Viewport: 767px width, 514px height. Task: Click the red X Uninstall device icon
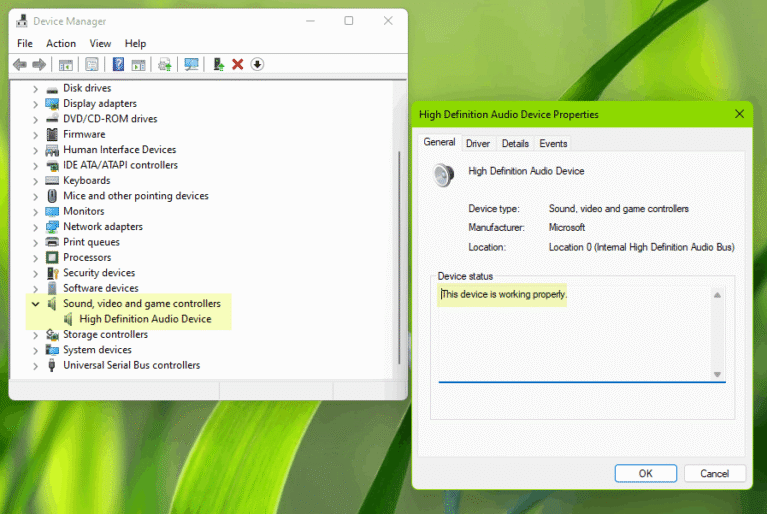coord(238,65)
